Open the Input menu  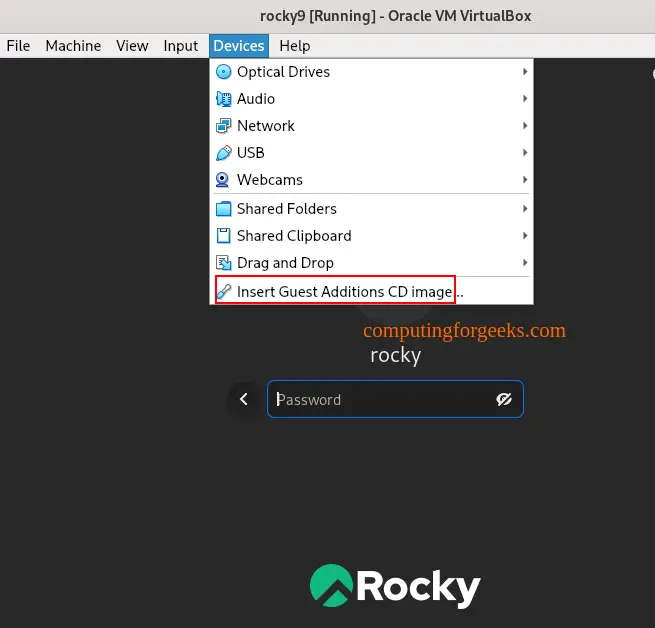coord(180,46)
